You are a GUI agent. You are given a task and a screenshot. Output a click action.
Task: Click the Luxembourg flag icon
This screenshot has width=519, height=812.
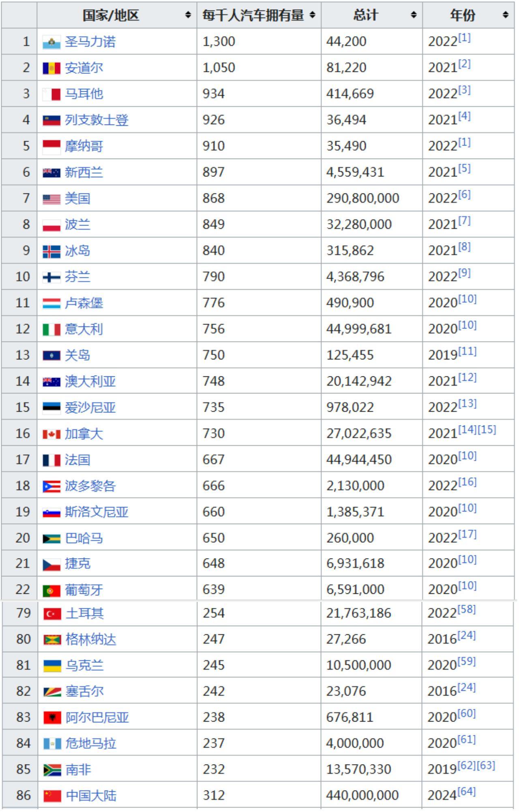(51, 303)
